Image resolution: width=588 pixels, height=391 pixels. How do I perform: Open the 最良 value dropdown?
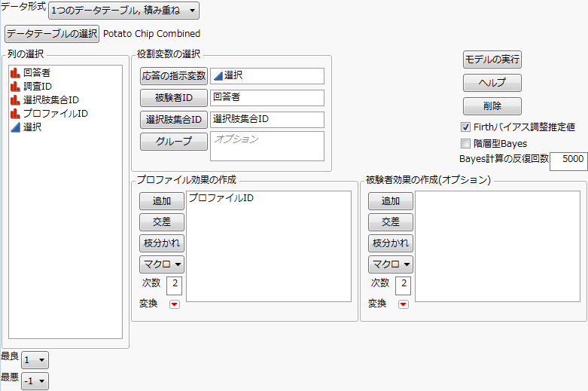[x=35, y=360]
